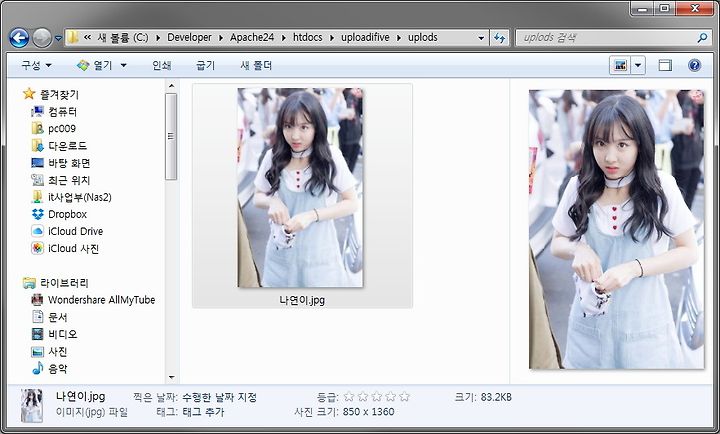Expand the chevron after Apache24 in path
This screenshot has height=434, width=720.
(284, 38)
